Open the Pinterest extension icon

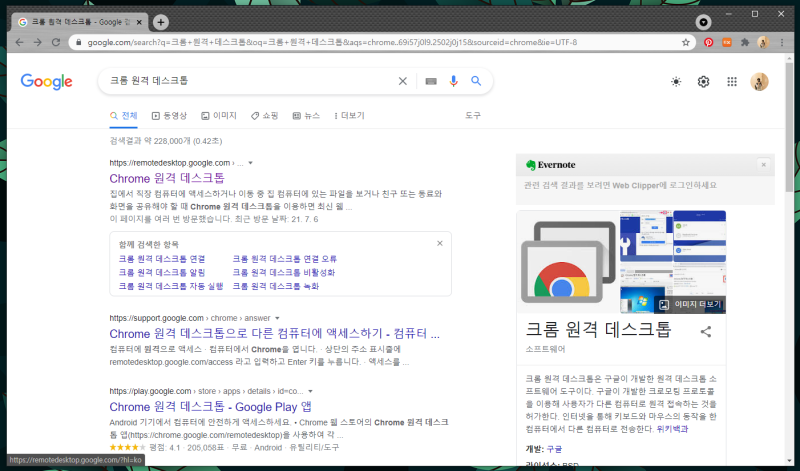709,42
